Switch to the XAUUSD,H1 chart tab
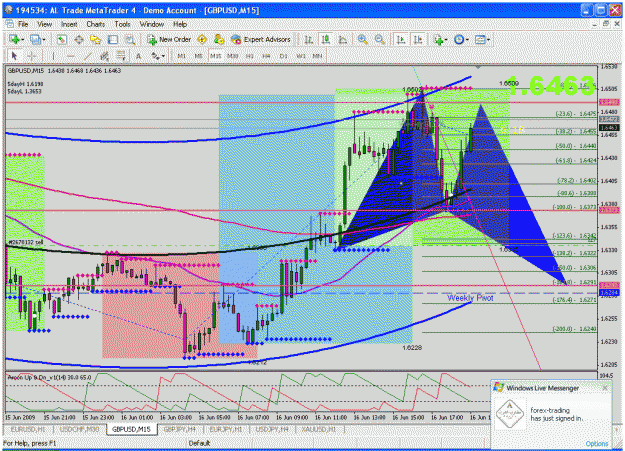 [318, 429]
